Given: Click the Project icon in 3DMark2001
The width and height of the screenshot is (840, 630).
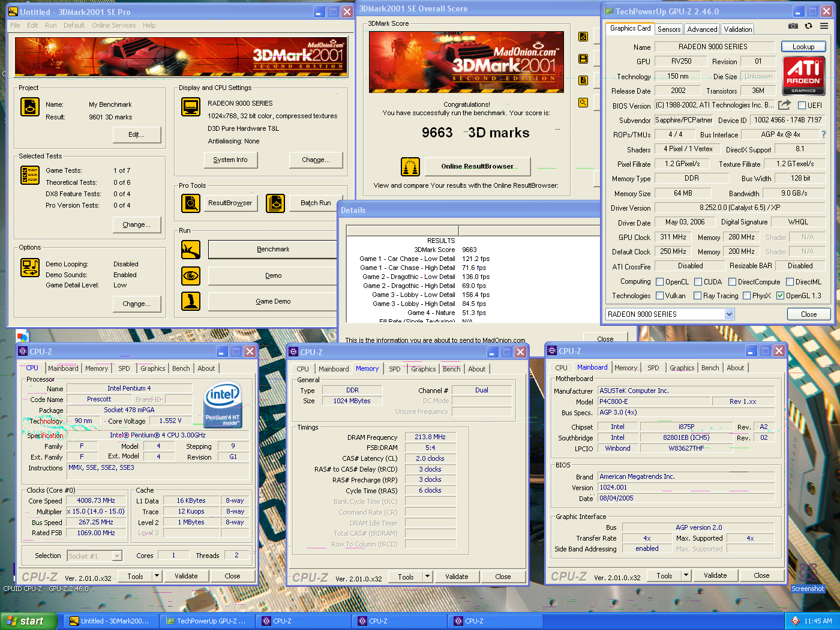Looking at the screenshot, I should [30, 107].
